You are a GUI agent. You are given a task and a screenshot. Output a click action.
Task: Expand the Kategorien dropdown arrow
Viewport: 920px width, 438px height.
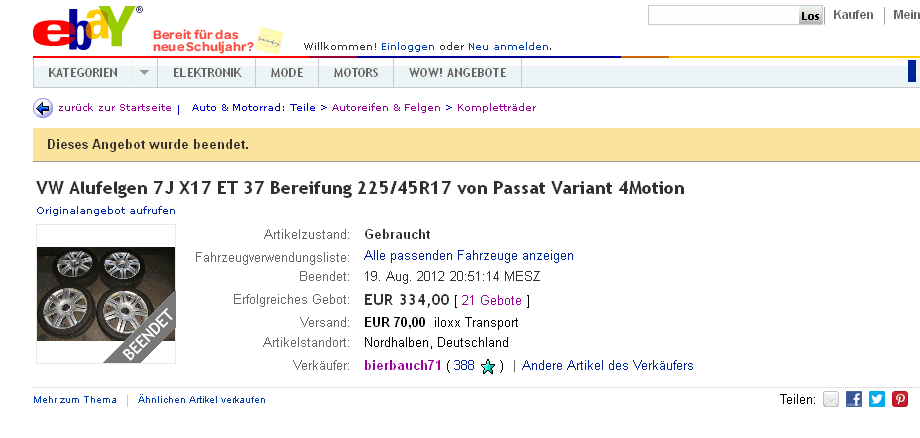[144, 73]
